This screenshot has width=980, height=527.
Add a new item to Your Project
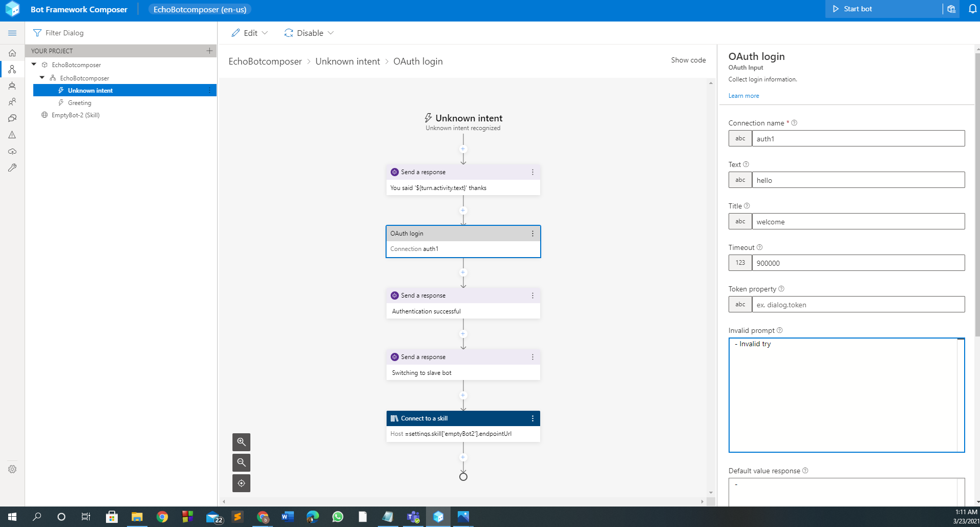click(x=209, y=51)
